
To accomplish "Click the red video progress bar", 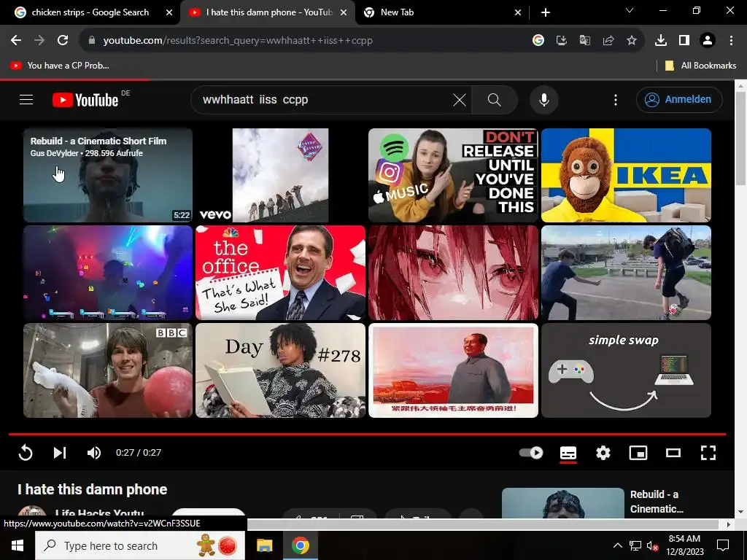I will (367, 435).
